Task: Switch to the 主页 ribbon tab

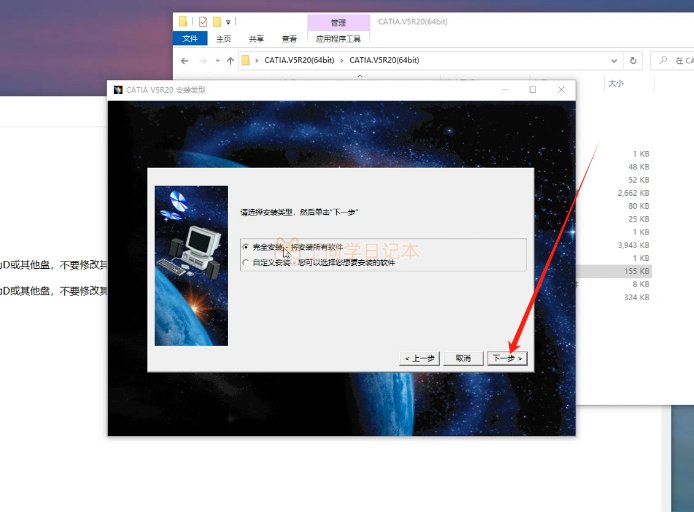Action: click(224, 39)
